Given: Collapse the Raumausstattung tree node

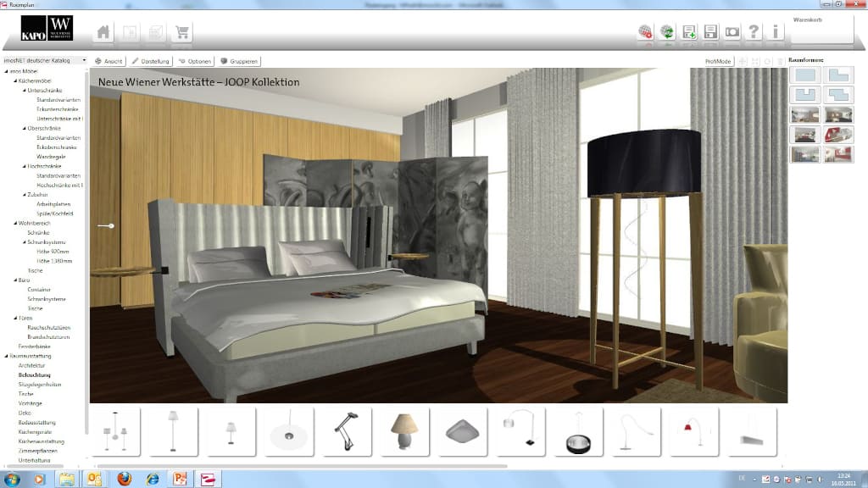Looking at the screenshot, I should coord(8,356).
